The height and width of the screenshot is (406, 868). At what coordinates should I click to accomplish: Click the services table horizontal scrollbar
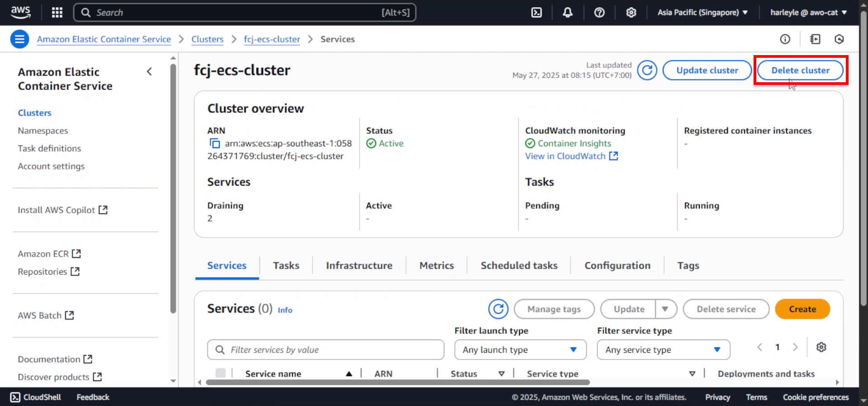(x=398, y=382)
